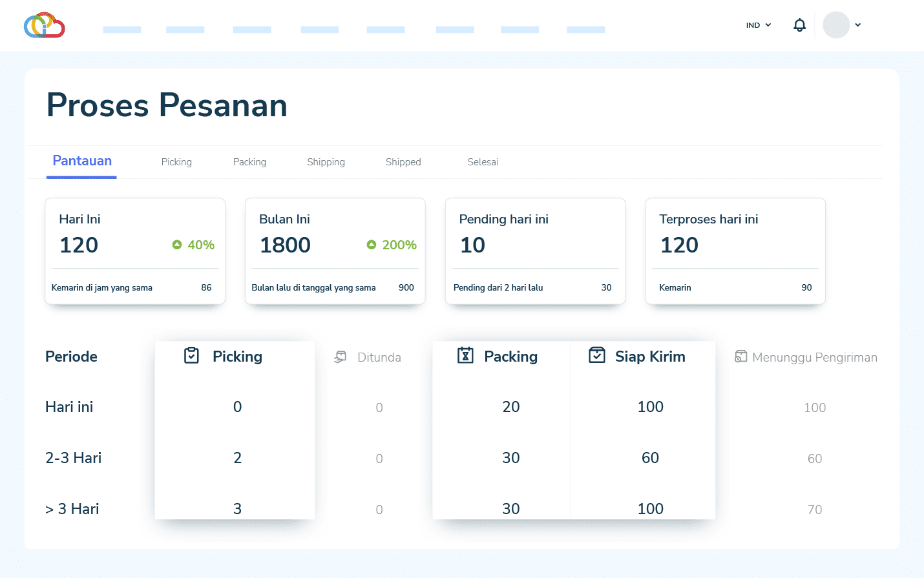Click the Menunggu Pengiriman icon

(740, 356)
